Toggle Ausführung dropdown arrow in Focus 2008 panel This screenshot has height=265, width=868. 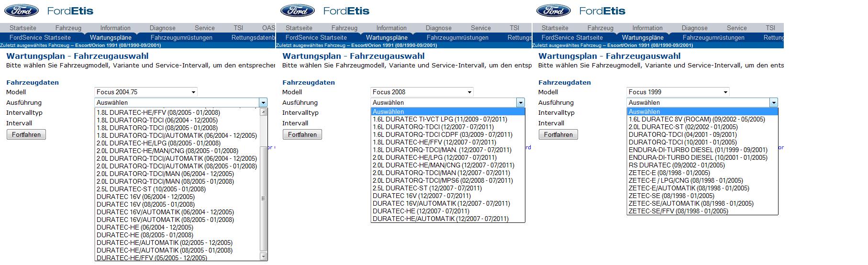click(521, 102)
